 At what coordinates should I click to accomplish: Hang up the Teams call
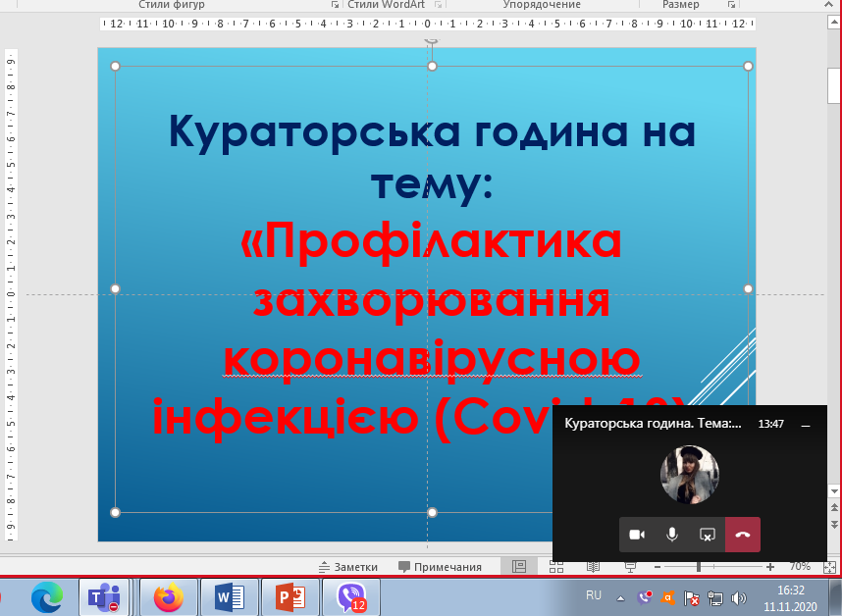[x=743, y=535]
